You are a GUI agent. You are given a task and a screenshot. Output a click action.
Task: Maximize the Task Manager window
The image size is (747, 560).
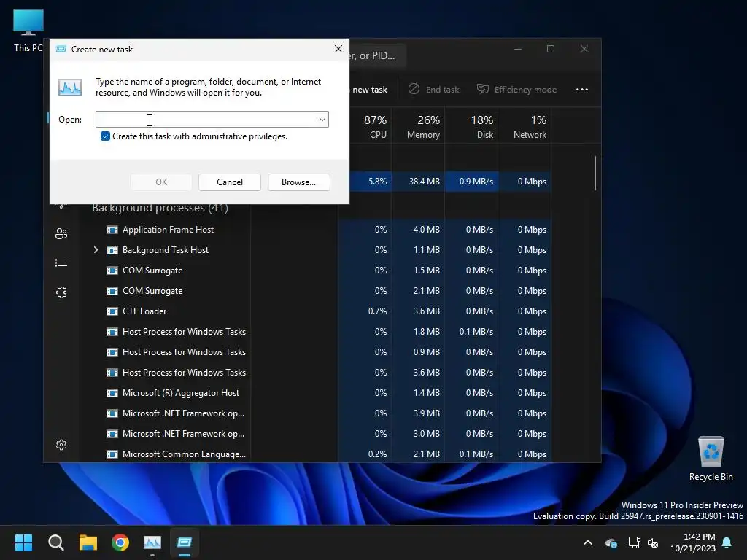coord(551,49)
